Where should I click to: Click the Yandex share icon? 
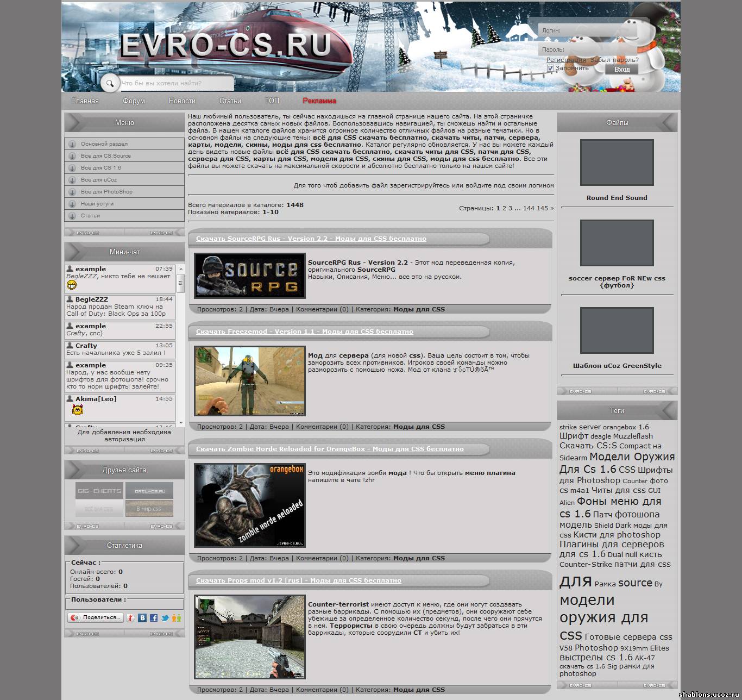[x=130, y=618]
